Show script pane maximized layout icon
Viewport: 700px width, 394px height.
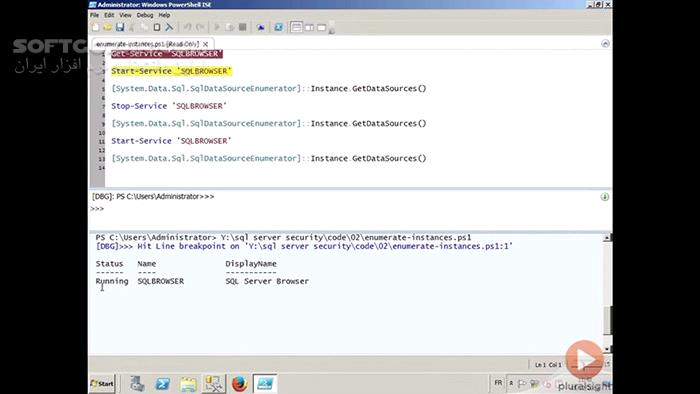pos(321,27)
